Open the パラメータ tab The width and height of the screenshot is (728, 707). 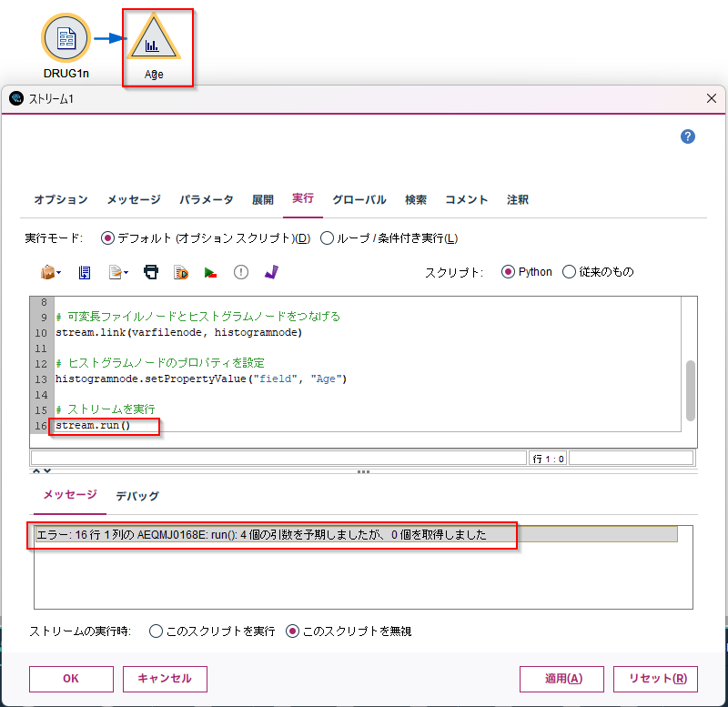point(207,199)
